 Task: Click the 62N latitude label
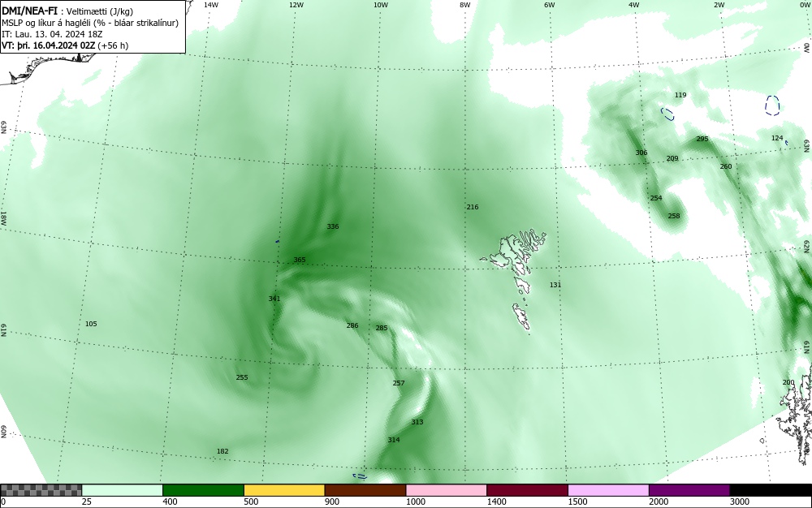coord(807,246)
